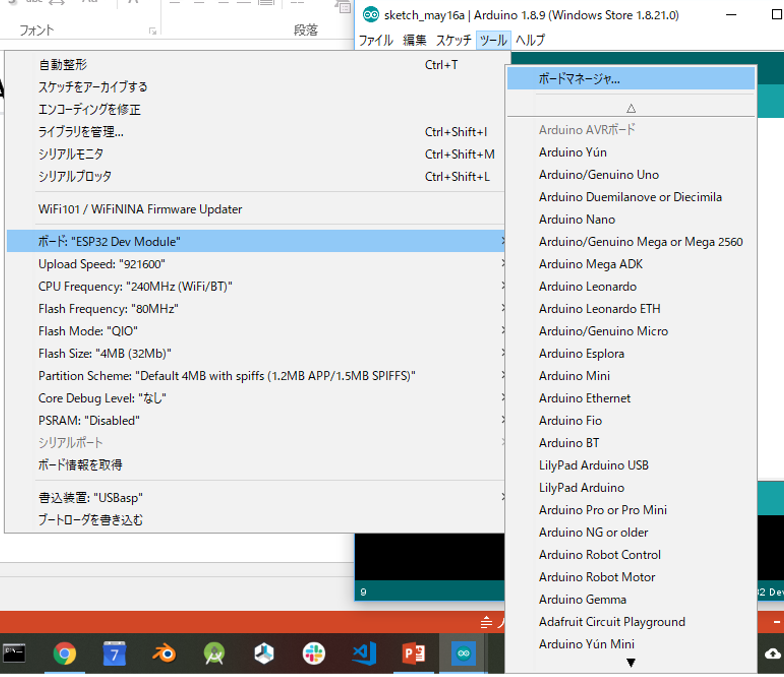Open the スケッチ menu

(454, 40)
